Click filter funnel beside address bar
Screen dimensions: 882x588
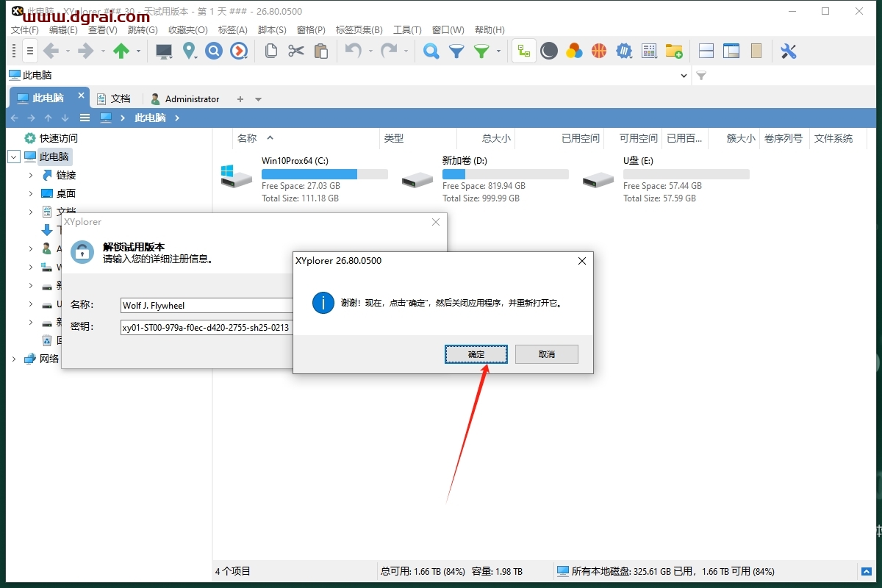(701, 75)
